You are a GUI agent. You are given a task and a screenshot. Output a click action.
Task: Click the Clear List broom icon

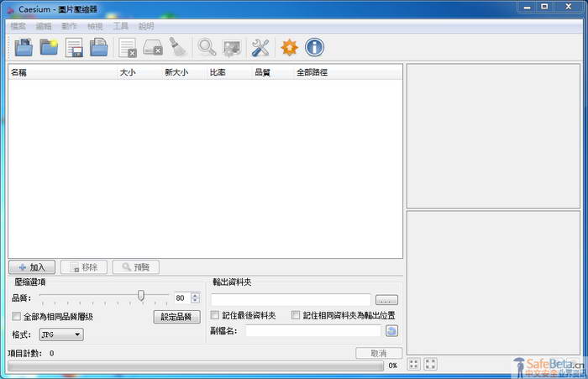[x=178, y=47]
